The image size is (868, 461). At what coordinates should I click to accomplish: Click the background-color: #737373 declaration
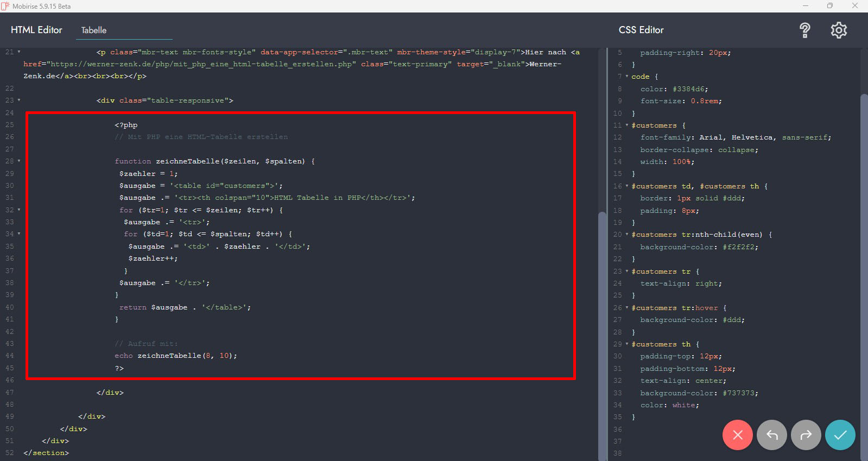699,393
